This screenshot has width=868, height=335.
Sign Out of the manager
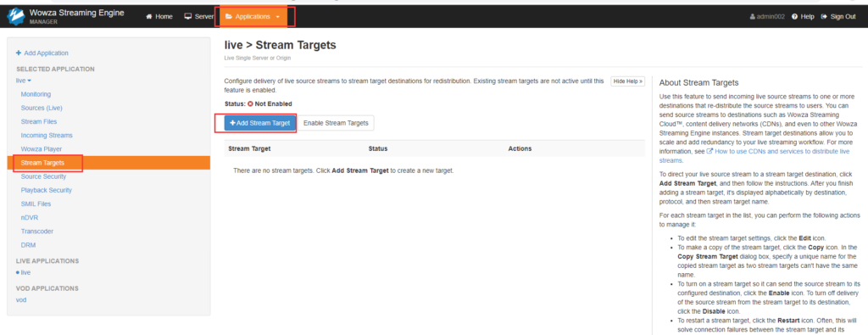point(838,17)
